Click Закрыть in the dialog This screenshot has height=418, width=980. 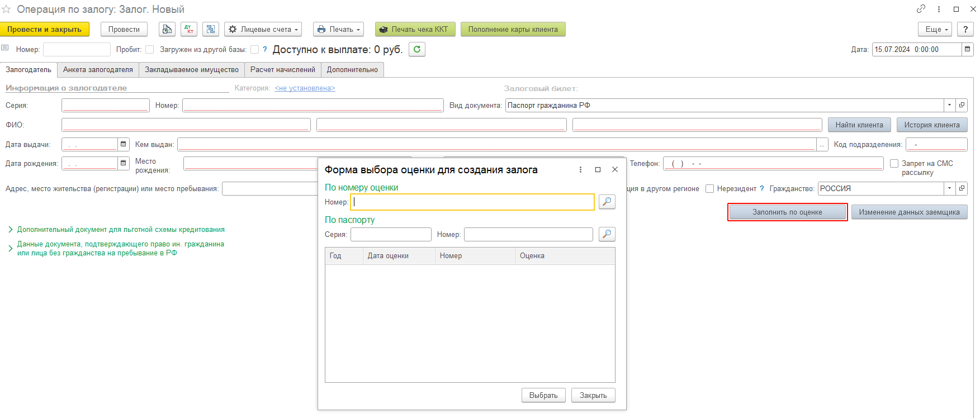click(x=593, y=395)
